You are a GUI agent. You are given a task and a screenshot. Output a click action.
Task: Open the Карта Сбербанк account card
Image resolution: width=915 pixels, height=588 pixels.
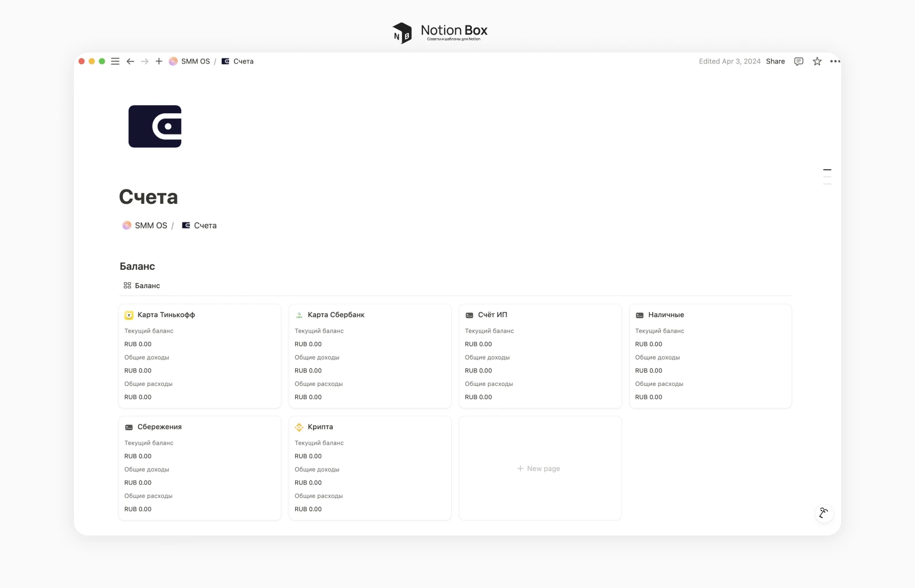click(336, 315)
